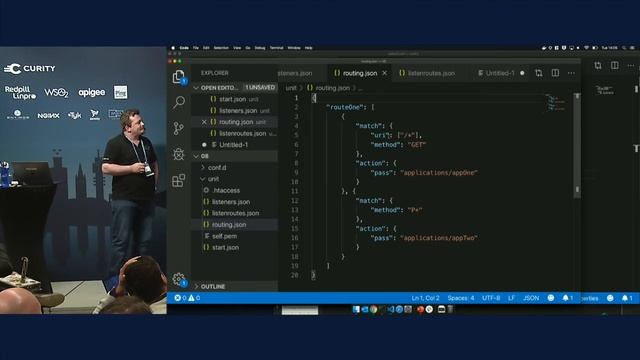
Task: Open the Selection menu
Action: [221, 48]
